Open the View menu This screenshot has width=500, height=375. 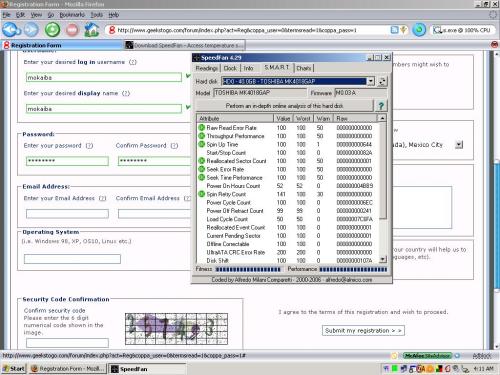(x=36, y=15)
